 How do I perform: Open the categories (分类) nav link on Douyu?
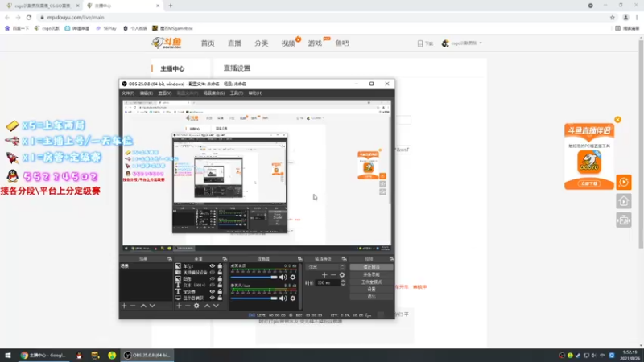pyautogui.click(x=261, y=43)
